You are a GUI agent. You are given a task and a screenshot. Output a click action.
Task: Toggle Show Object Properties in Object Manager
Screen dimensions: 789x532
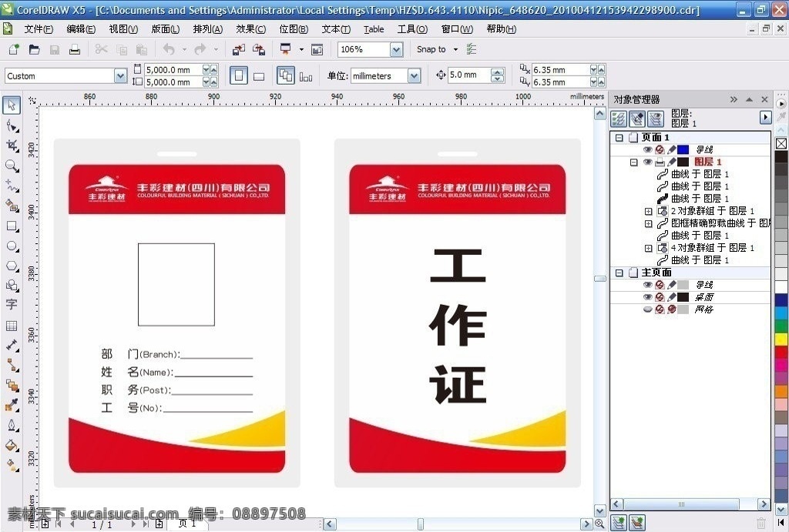pyautogui.click(x=619, y=119)
